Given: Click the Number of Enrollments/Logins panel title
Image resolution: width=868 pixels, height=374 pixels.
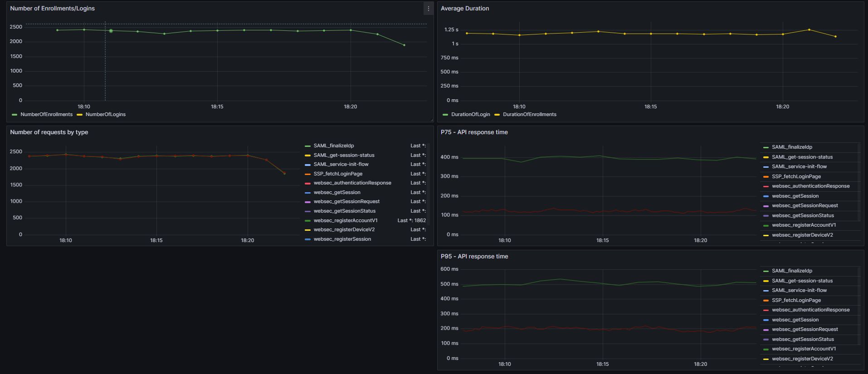Looking at the screenshot, I should tap(52, 9).
